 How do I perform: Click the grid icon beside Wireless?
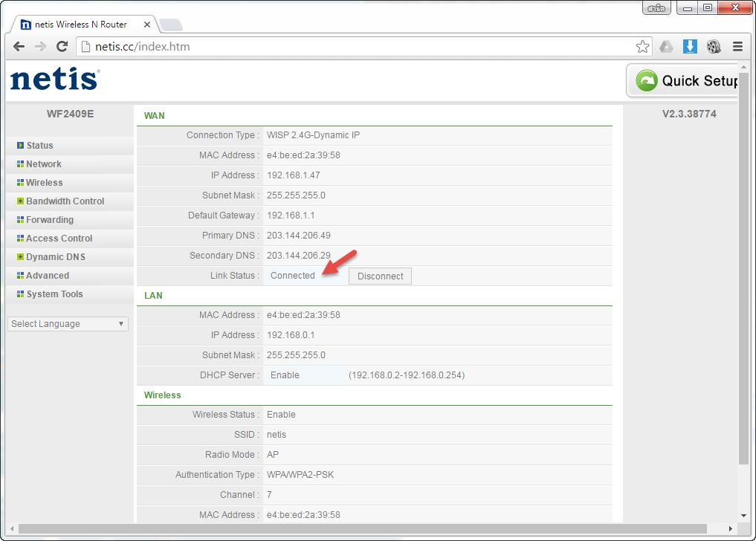point(20,182)
